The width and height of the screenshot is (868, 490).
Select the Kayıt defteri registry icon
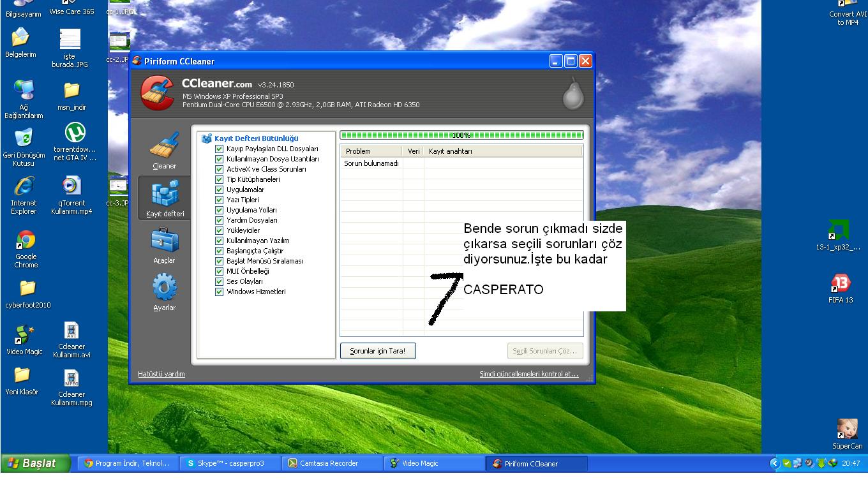pyautogui.click(x=164, y=198)
